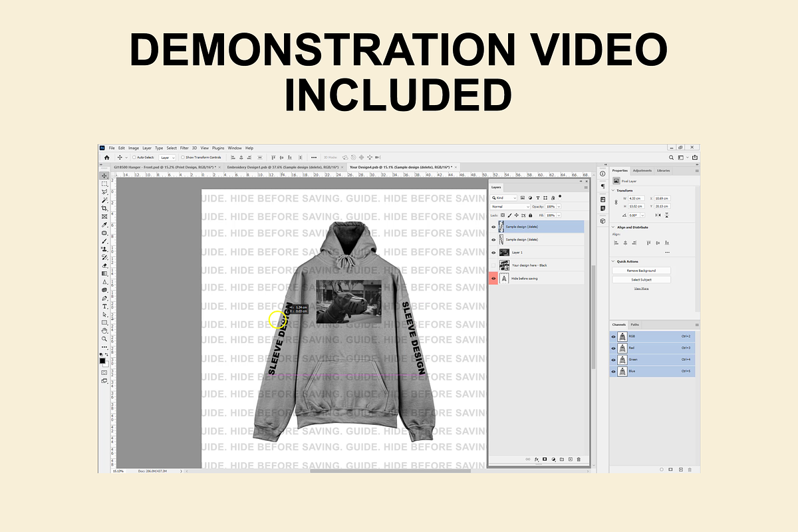Click the layer style fx icon
Screen dimensions: 798x532
pyautogui.click(x=536, y=460)
